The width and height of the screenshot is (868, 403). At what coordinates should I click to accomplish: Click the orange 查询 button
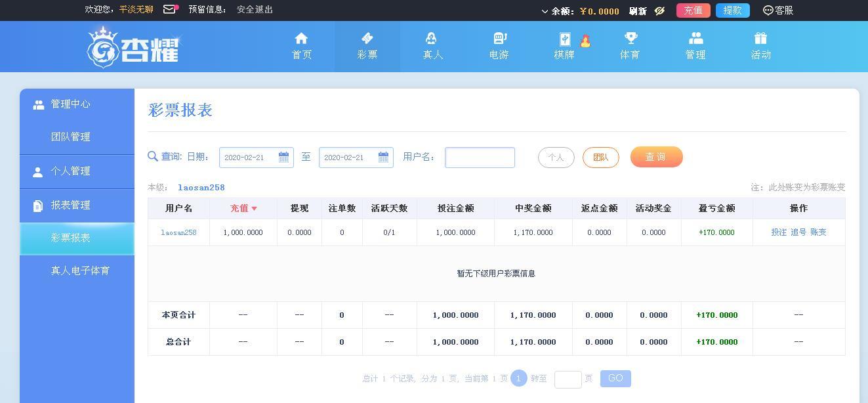pyautogui.click(x=657, y=157)
